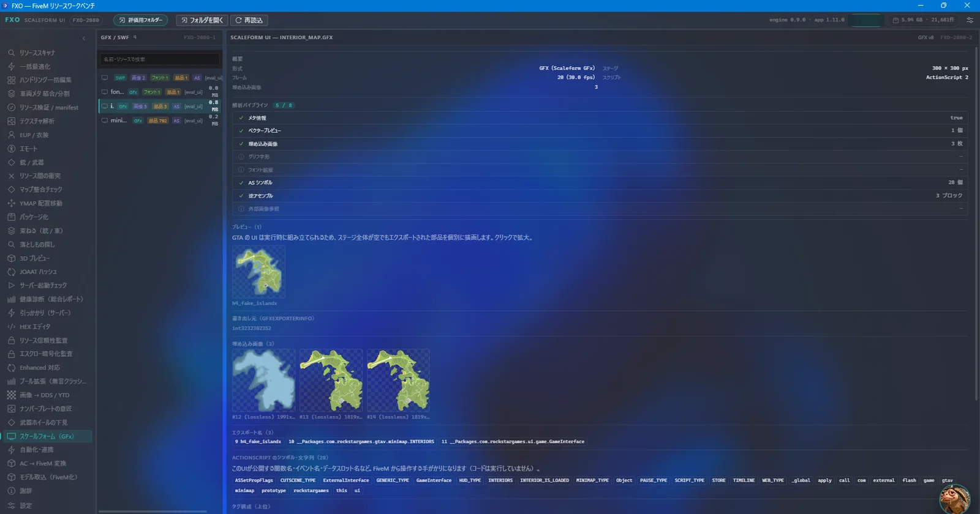Open モデル取込（FiveM化） tool
Image resolution: width=980 pixels, height=514 pixels.
[x=48, y=477]
